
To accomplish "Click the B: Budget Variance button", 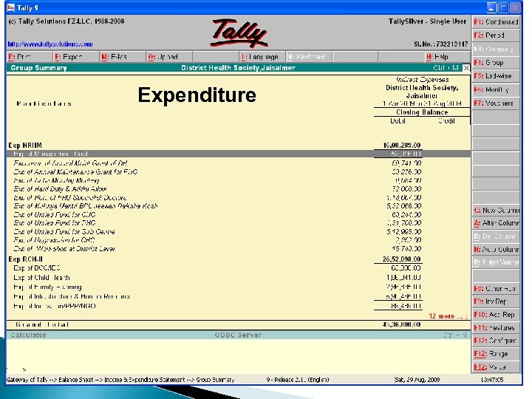I will [496, 262].
